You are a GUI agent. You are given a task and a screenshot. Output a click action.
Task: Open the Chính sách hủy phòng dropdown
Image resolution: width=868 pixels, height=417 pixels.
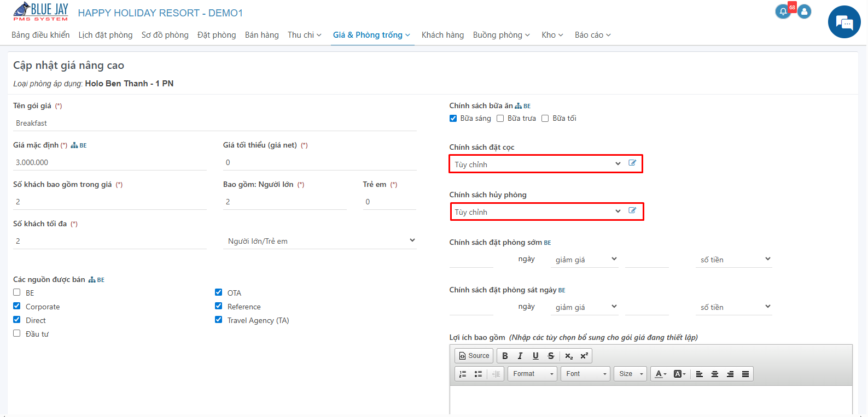coord(537,212)
